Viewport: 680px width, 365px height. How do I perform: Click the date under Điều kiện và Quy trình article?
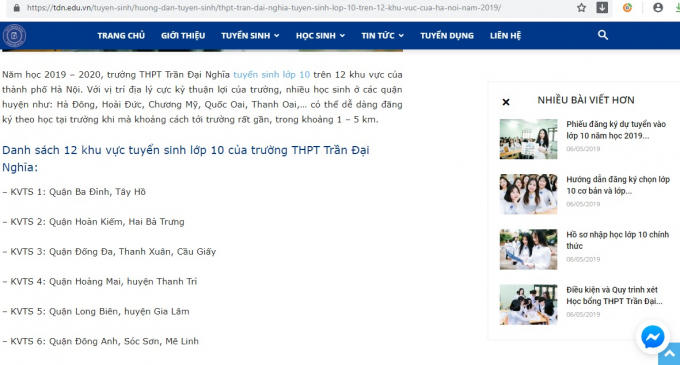[583, 314]
